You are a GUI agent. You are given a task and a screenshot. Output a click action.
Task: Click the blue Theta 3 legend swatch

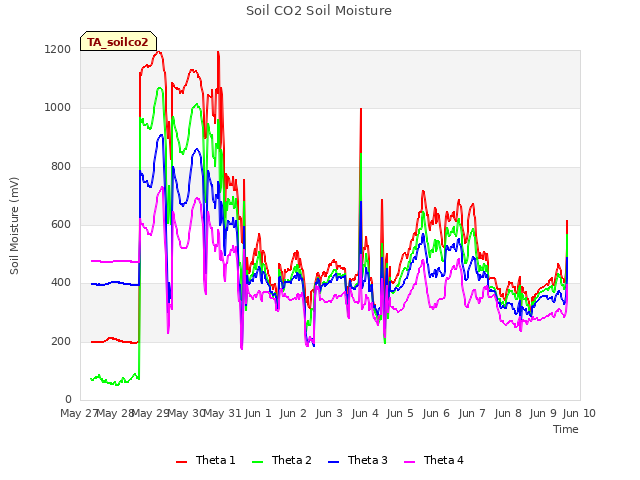tap(333, 462)
